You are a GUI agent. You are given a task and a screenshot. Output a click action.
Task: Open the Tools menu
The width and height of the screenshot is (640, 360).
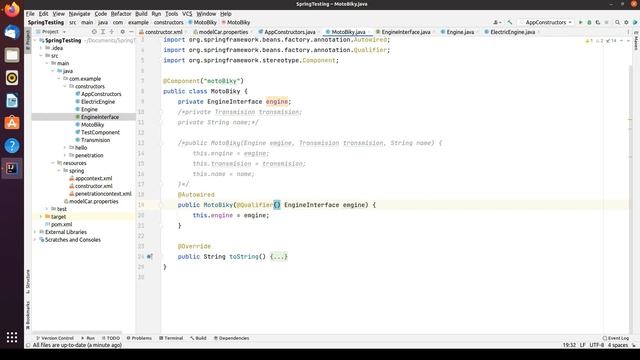(x=171, y=13)
